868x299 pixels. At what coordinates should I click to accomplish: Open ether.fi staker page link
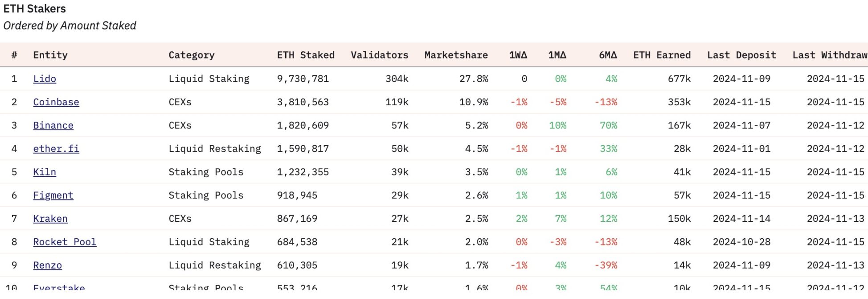(x=56, y=149)
